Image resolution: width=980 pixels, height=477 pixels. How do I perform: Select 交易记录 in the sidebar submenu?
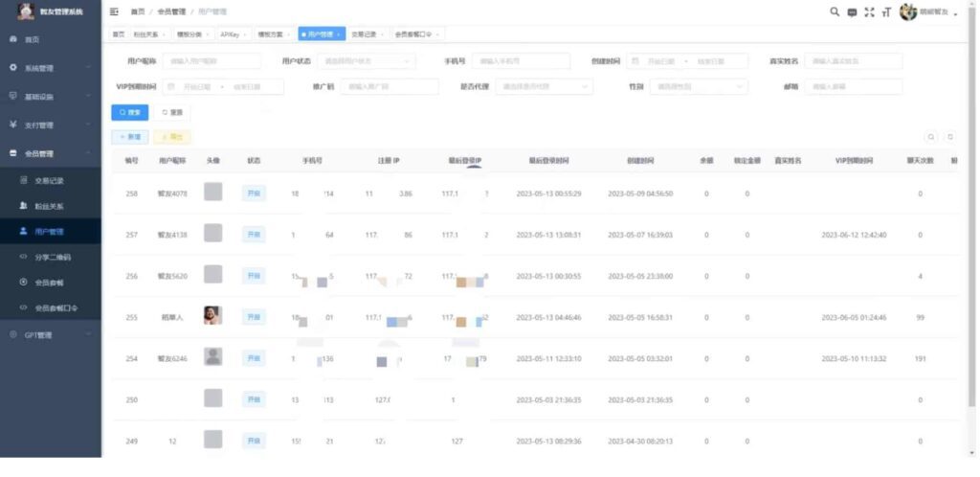(x=51, y=181)
